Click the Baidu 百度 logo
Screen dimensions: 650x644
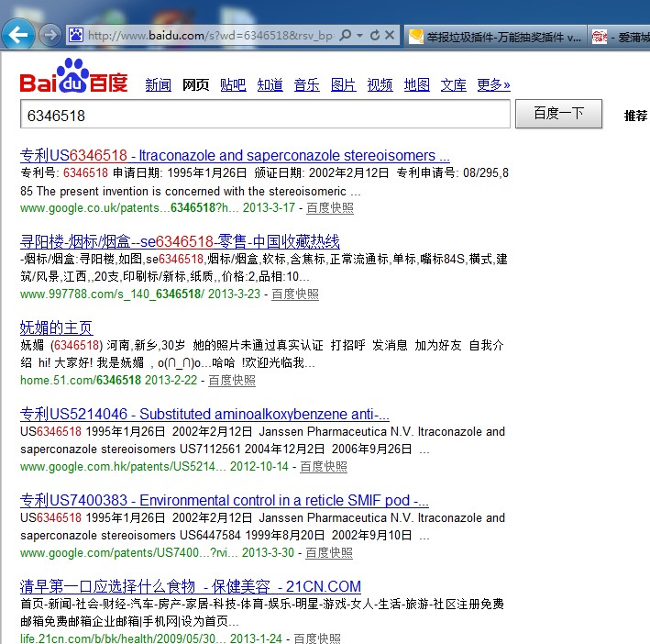click(x=73, y=75)
